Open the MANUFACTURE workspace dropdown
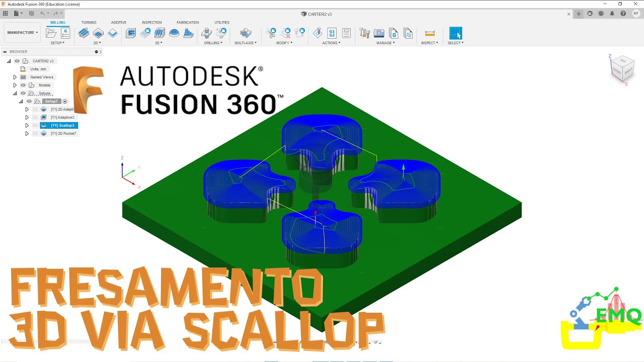644x362 pixels. [22, 32]
